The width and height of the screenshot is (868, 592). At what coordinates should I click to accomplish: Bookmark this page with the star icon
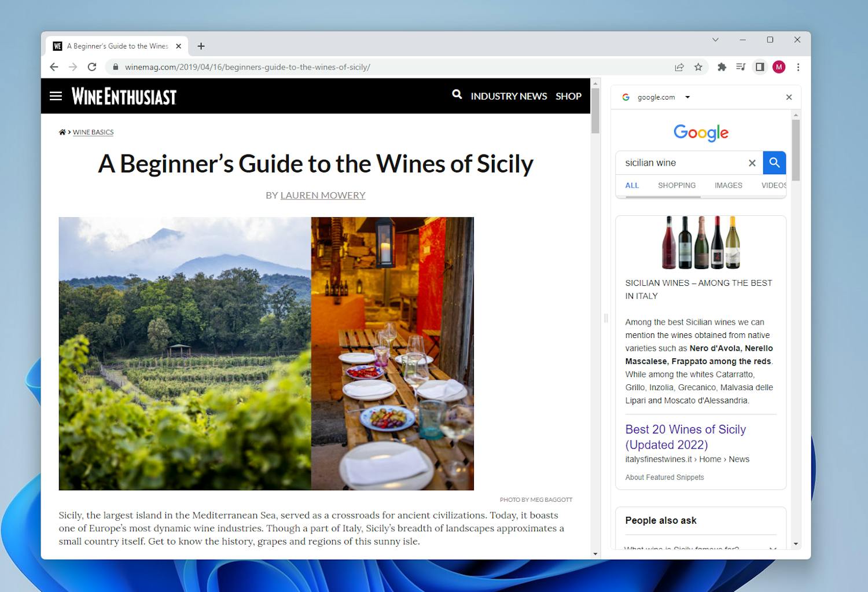click(x=698, y=67)
